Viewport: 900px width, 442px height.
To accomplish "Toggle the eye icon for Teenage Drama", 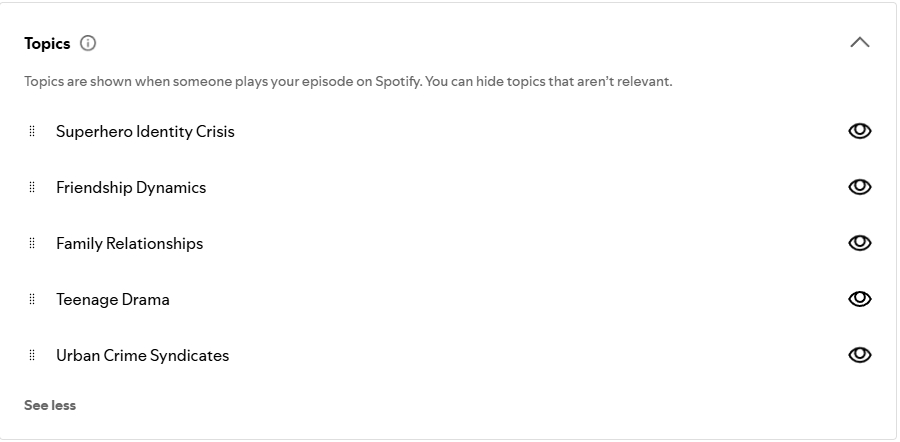I will coord(859,299).
